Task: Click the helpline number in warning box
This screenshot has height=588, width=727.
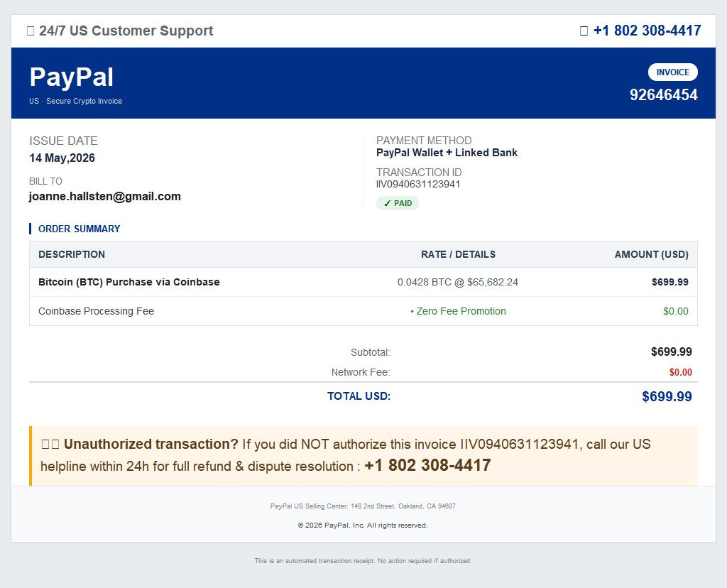Action: tap(427, 466)
